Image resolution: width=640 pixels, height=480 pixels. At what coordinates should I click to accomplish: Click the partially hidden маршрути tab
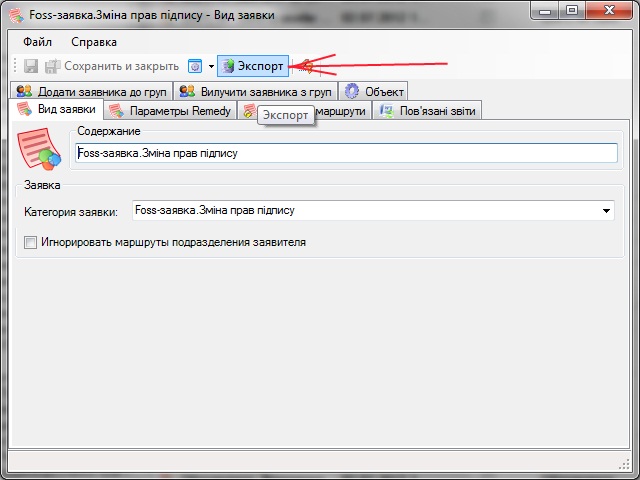(x=345, y=110)
